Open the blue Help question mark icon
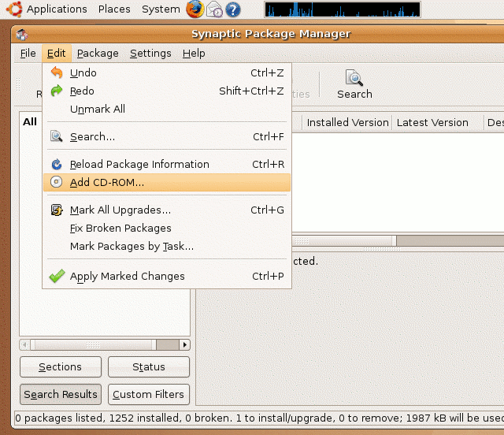The height and width of the screenshot is (435, 504). click(x=233, y=9)
